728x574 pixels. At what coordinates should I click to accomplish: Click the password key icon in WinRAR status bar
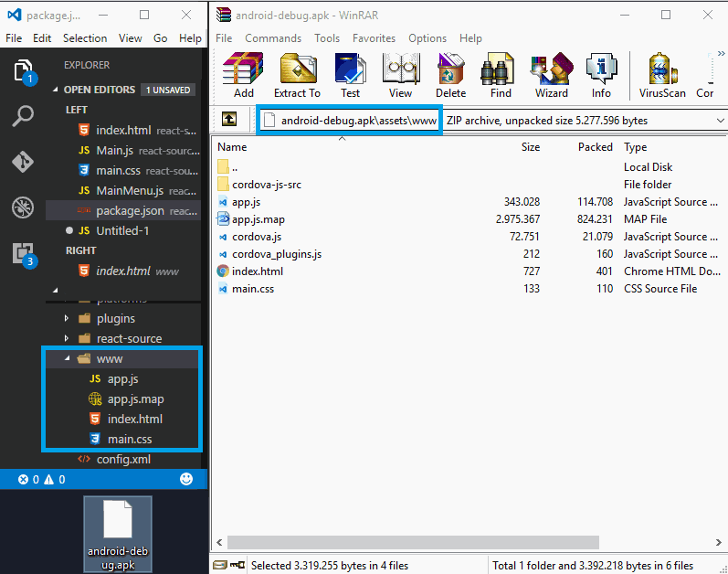237,565
